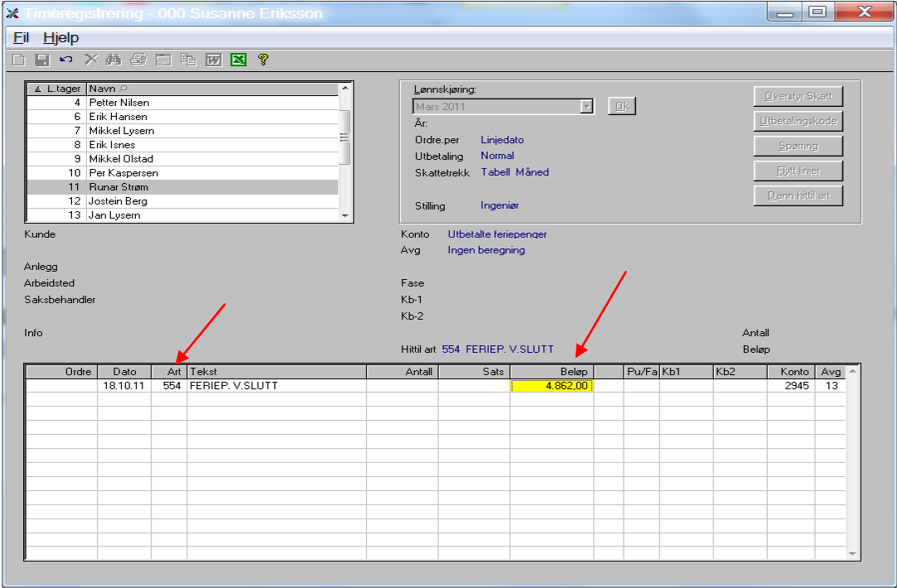Select employee Mikkel Lysern in list
Screen dimensions: 897x588
(x=182, y=130)
